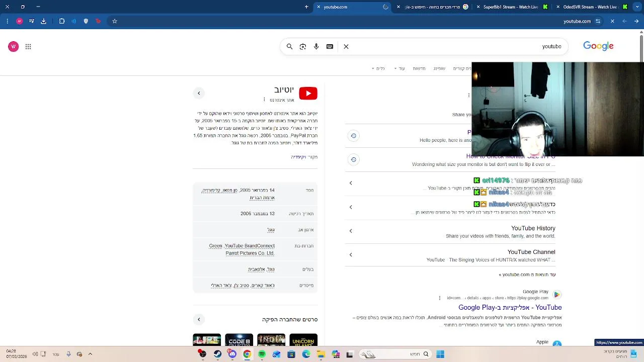The image size is (644, 362).
Task: Open the Unicorn Island movie thumbnail
Action: tap(303, 340)
